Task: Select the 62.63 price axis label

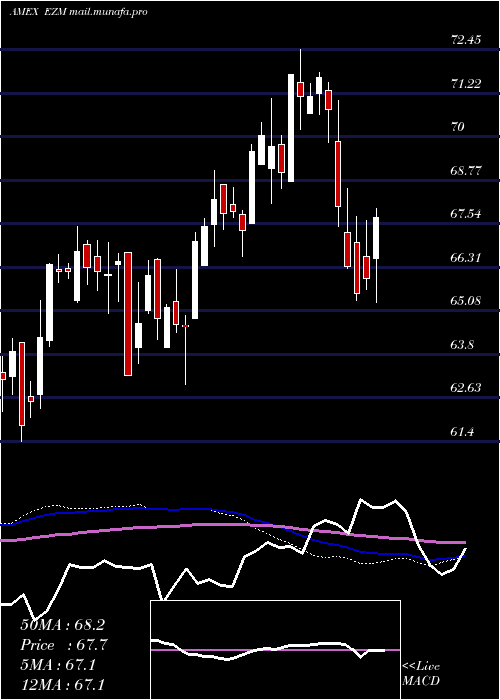Action: (466, 388)
